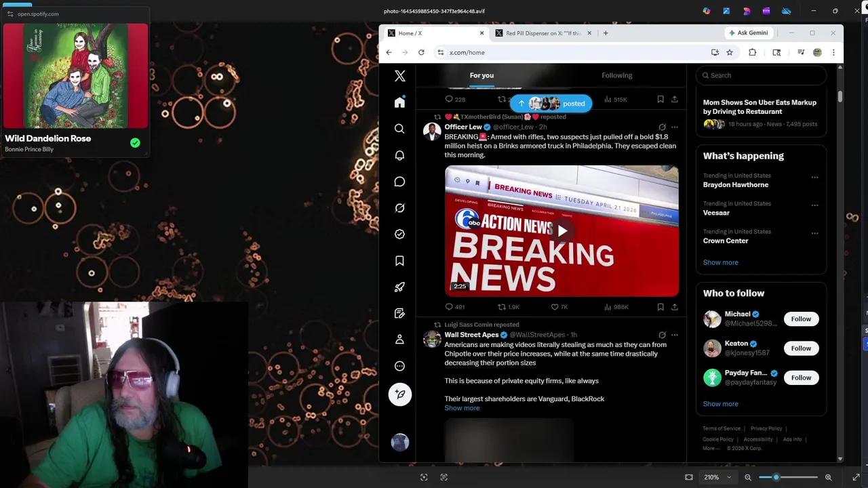Open the verified badge icon in X sidebar
The image size is (868, 488).
399,234
